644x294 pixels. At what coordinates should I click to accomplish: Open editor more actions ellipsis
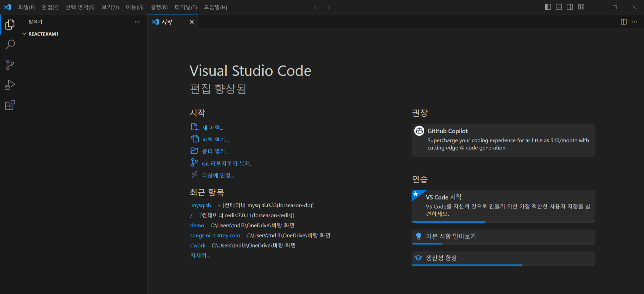point(634,22)
